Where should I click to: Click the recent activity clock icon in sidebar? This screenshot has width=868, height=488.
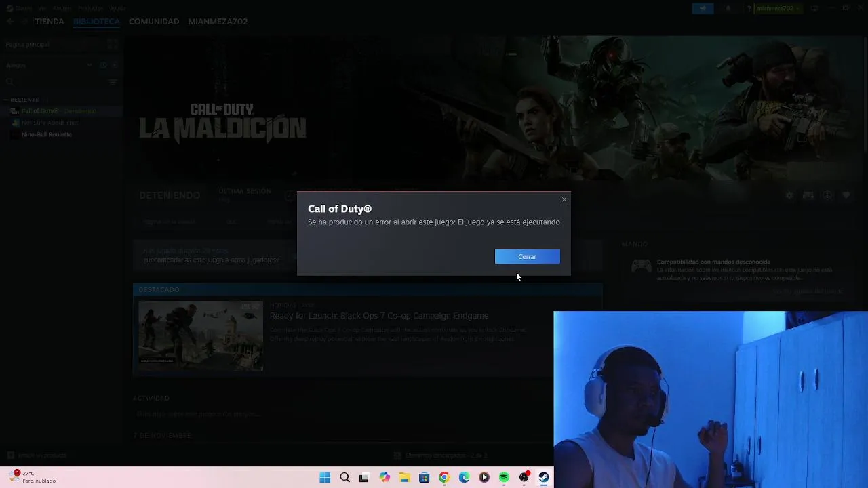103,65
